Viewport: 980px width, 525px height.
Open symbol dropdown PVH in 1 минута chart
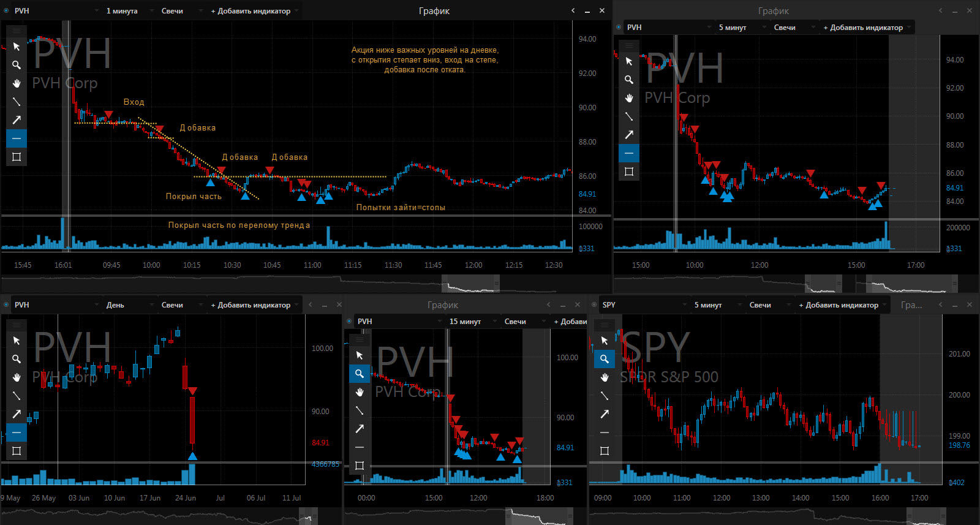(x=56, y=10)
